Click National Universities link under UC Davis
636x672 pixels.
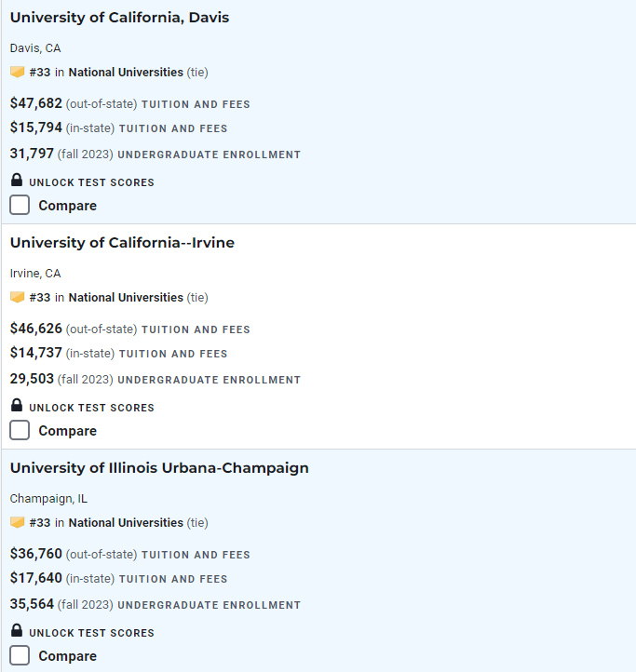click(x=126, y=72)
